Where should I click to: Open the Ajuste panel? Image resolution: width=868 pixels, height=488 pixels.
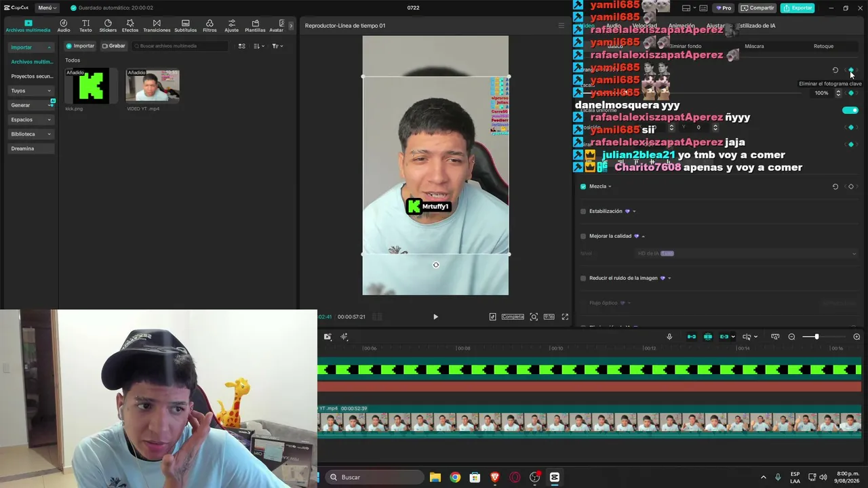pos(232,26)
